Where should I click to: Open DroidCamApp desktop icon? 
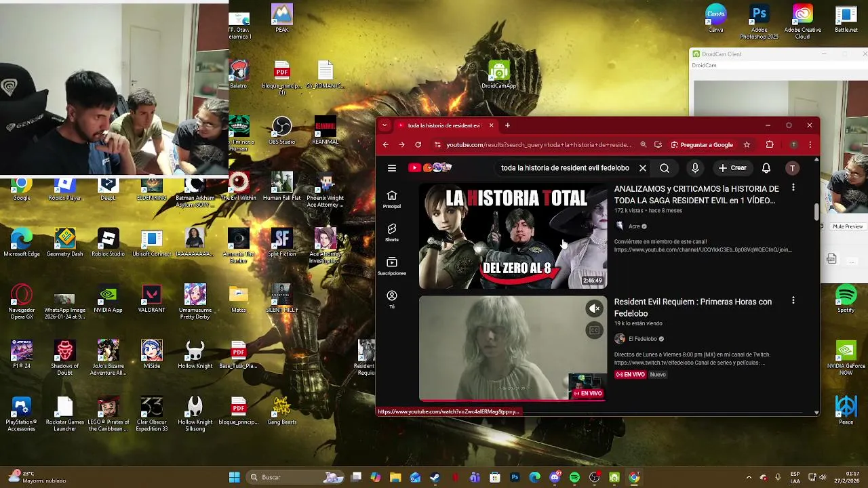[x=499, y=74]
